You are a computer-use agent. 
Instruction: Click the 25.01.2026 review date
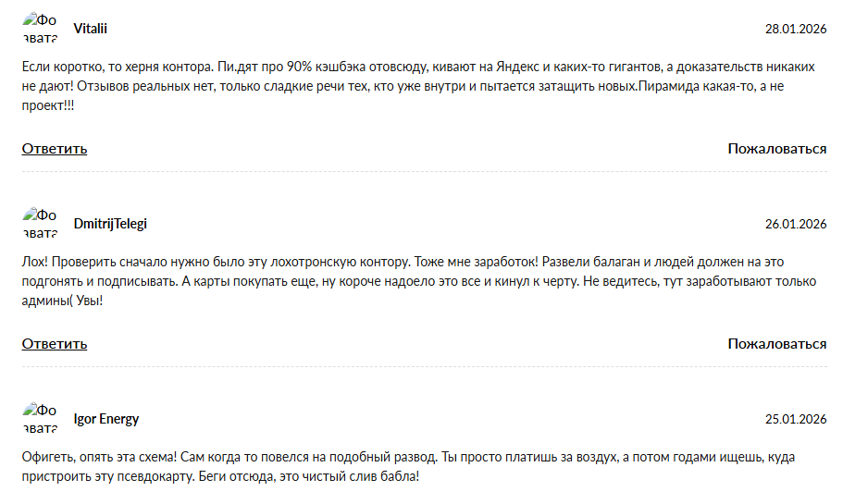click(x=795, y=419)
